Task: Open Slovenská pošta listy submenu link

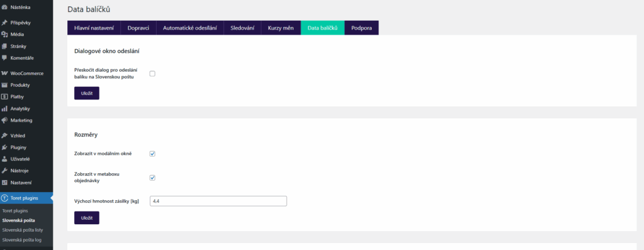Action: coord(23,230)
